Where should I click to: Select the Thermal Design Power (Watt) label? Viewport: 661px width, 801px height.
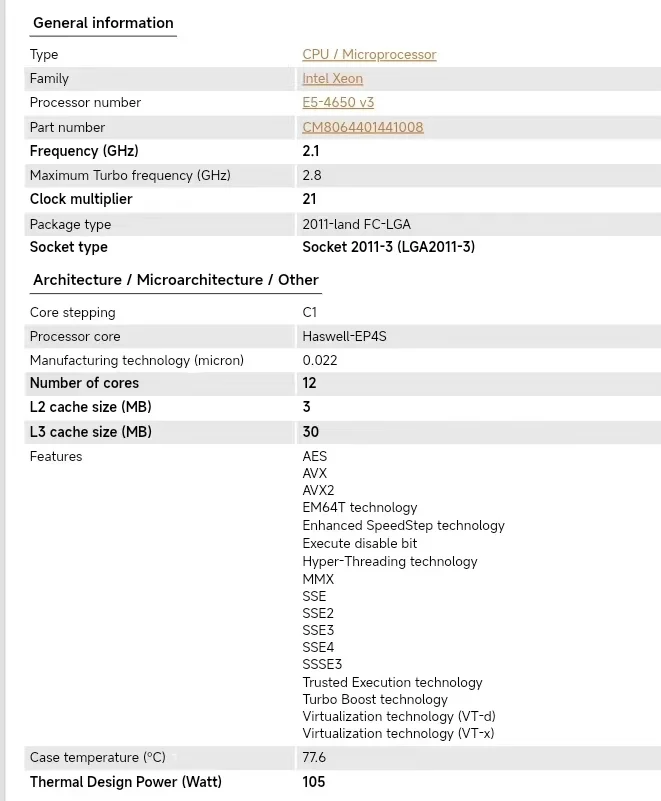tap(125, 782)
